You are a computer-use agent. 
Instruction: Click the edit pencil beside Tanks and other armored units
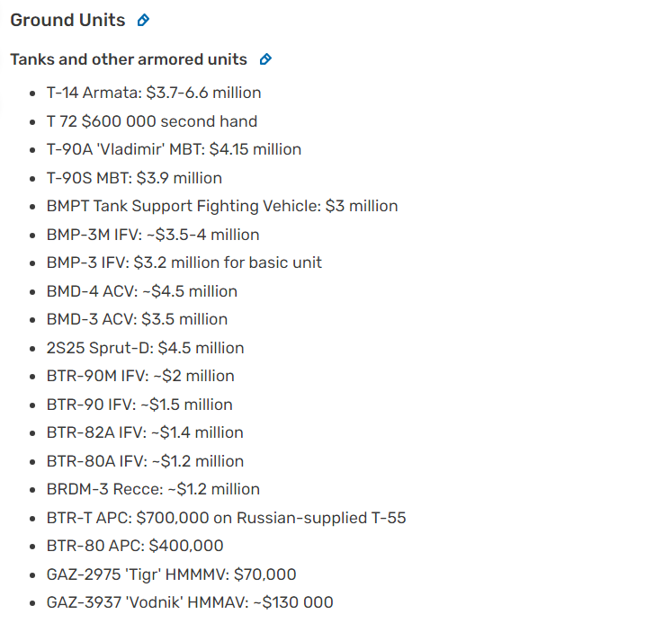pyautogui.click(x=265, y=60)
